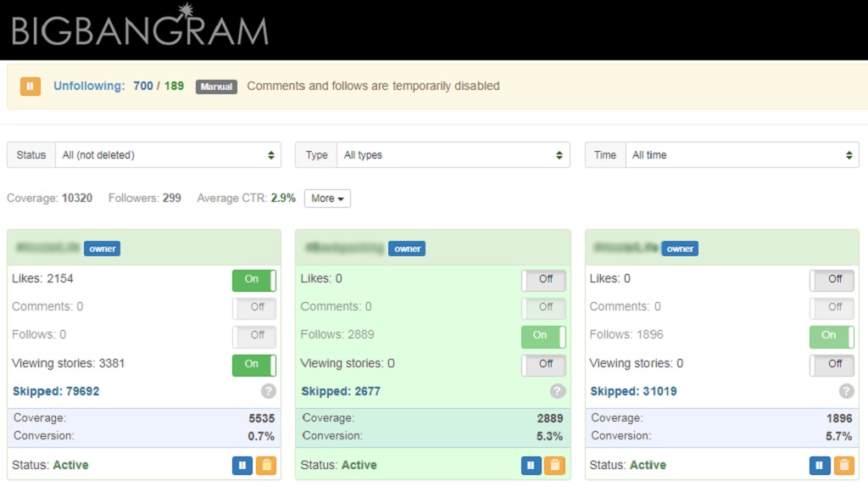The width and height of the screenshot is (868, 492).
Task: Click the Unfollowing link in the banner
Action: (x=89, y=86)
